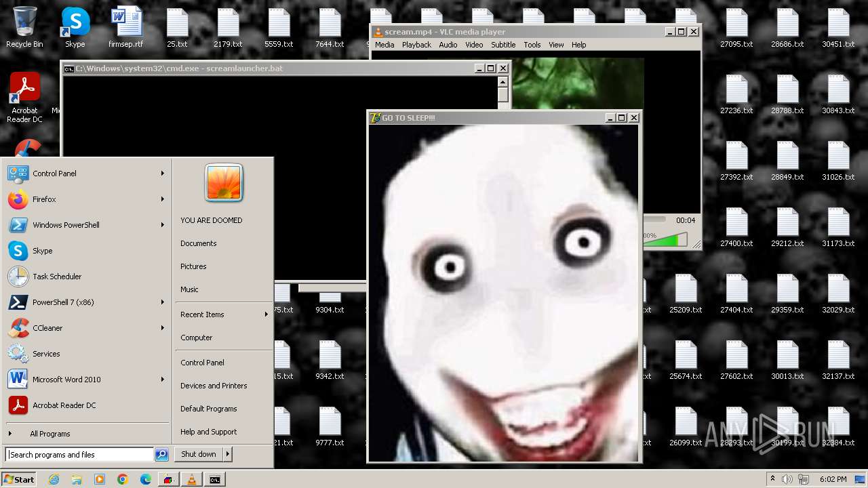Select the 5559.txt desktop file
The image size is (868, 488).
pyautogui.click(x=279, y=27)
